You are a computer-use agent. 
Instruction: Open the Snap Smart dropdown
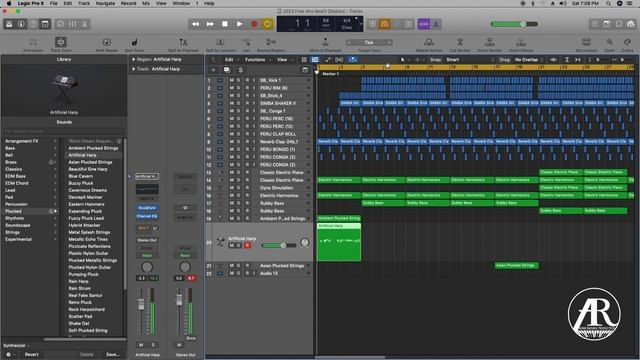click(470, 60)
